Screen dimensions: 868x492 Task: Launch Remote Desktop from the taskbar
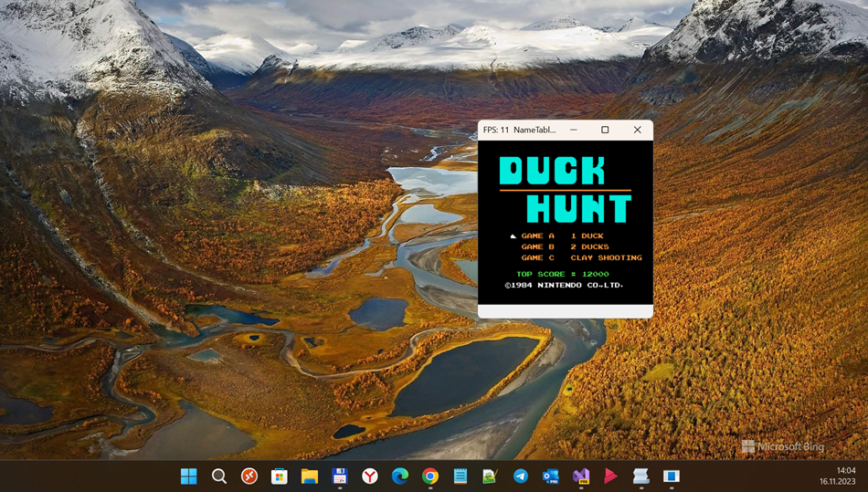pyautogui.click(x=249, y=476)
